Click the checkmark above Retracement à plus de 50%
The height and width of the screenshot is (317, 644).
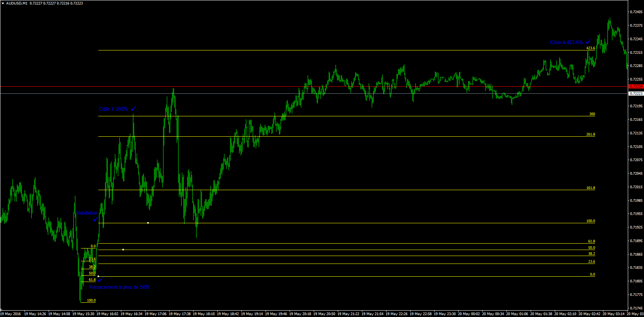100,280
